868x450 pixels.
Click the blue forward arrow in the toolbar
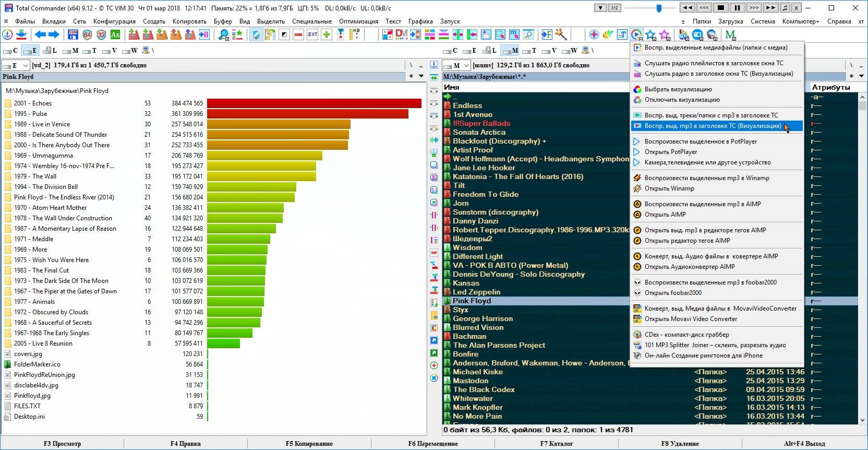54,35
